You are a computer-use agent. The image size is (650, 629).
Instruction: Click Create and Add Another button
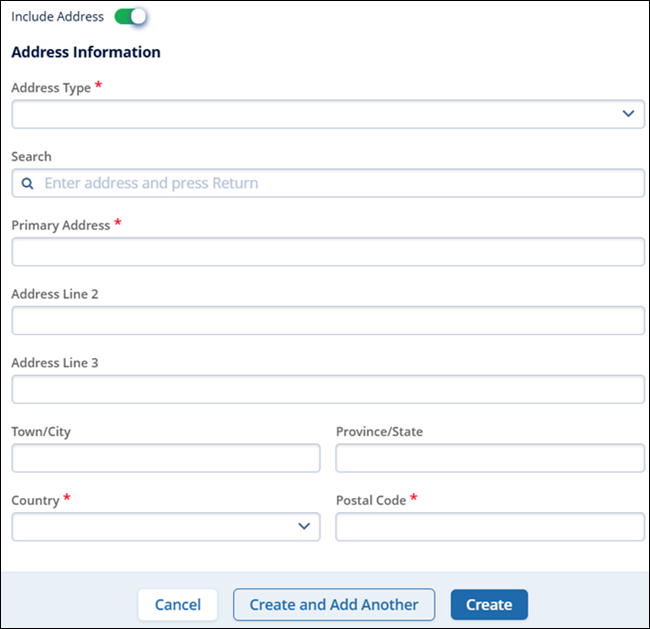[x=334, y=604]
